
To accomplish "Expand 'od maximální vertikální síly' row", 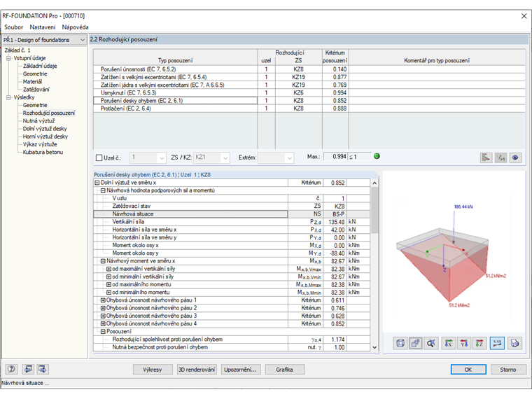I will pos(109,269).
